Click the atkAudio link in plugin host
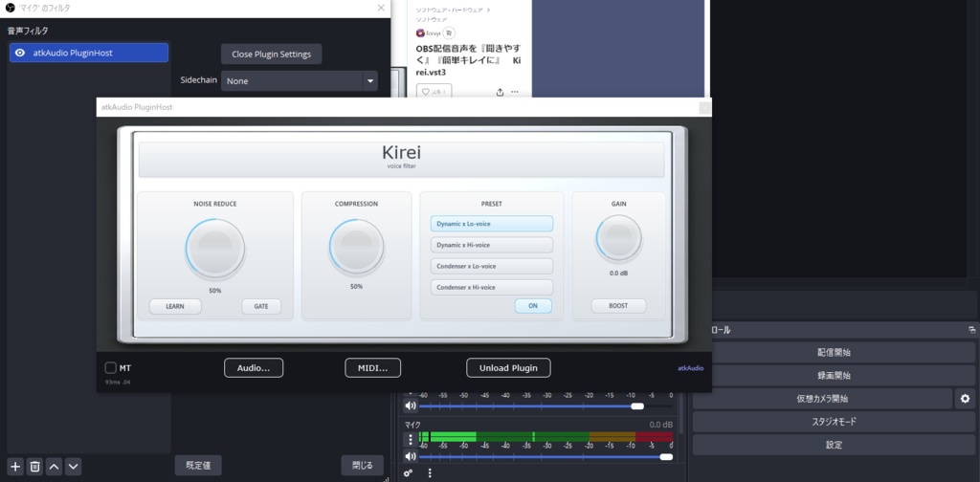 691,368
